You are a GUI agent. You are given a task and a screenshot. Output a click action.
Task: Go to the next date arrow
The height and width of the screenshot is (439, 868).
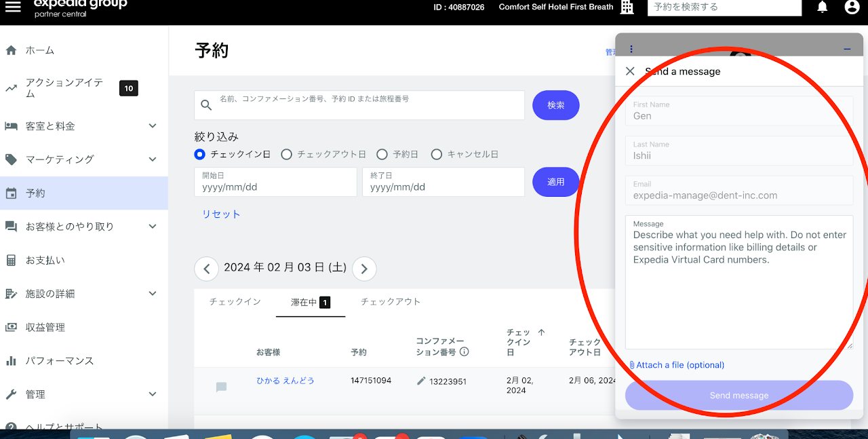coord(364,269)
